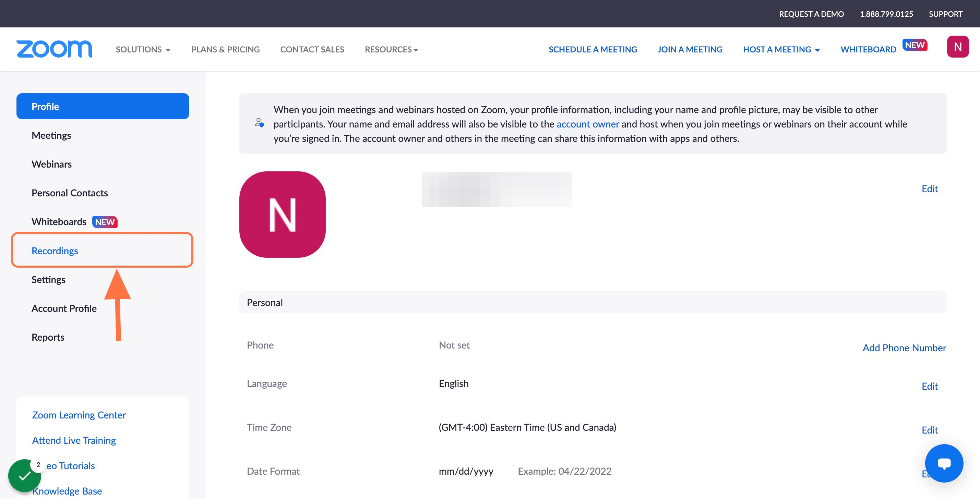Image resolution: width=980 pixels, height=499 pixels.
Task: Click the large N profile picture
Action: click(x=282, y=214)
